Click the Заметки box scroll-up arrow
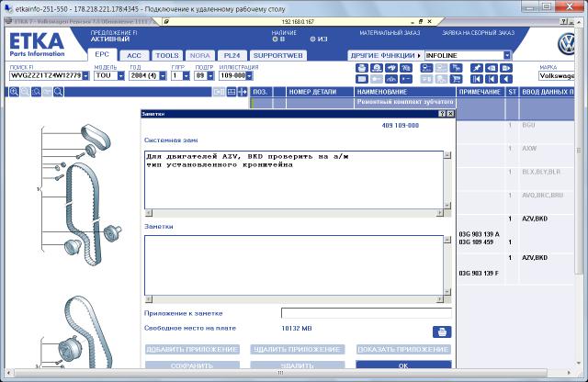The height and width of the screenshot is (382, 588). [447, 240]
